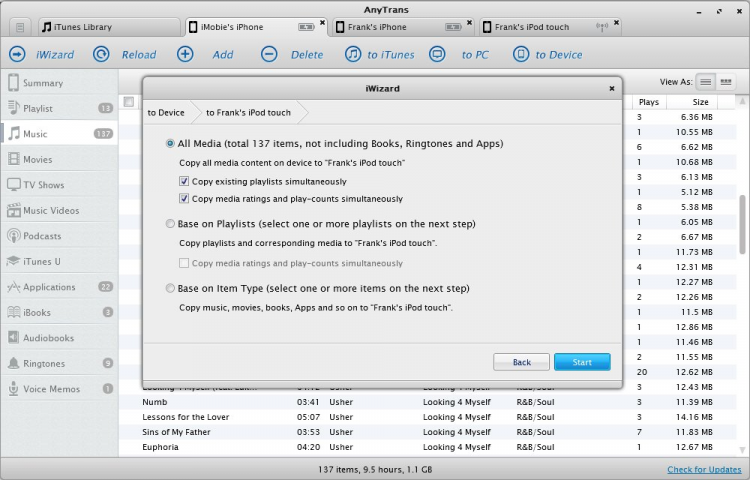The image size is (750, 480).
Task: Click the '12.62 MB' size cell
Action: 694,372
